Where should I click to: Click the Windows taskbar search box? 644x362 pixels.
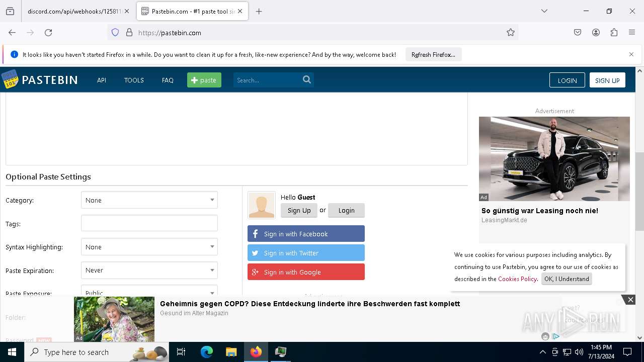point(97,352)
